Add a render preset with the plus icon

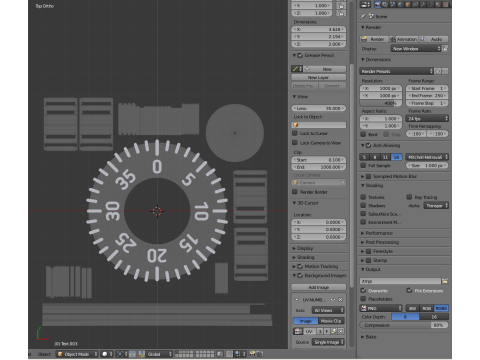(438, 71)
